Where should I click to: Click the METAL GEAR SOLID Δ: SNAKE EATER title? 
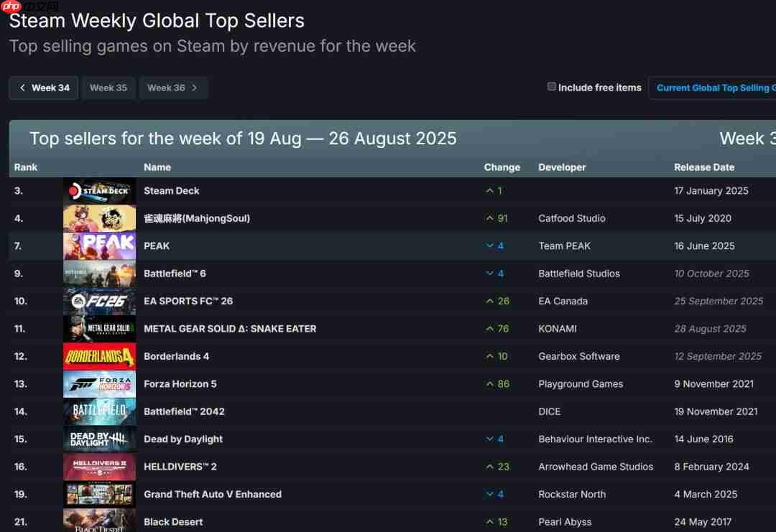pyautogui.click(x=230, y=329)
